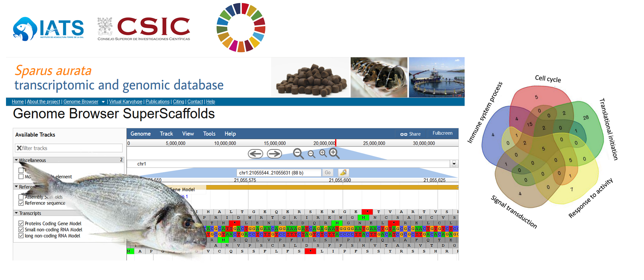Disable the long non-coding RNA Model track
644x280 pixels.
pos(21,236)
